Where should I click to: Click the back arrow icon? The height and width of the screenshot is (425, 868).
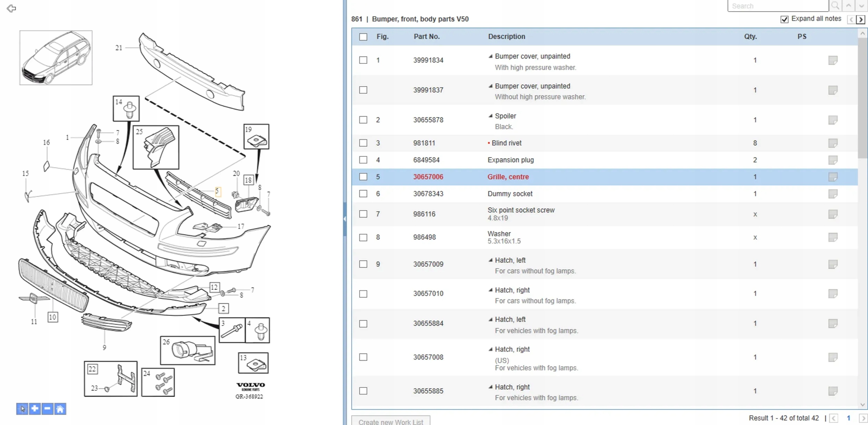[x=11, y=8]
